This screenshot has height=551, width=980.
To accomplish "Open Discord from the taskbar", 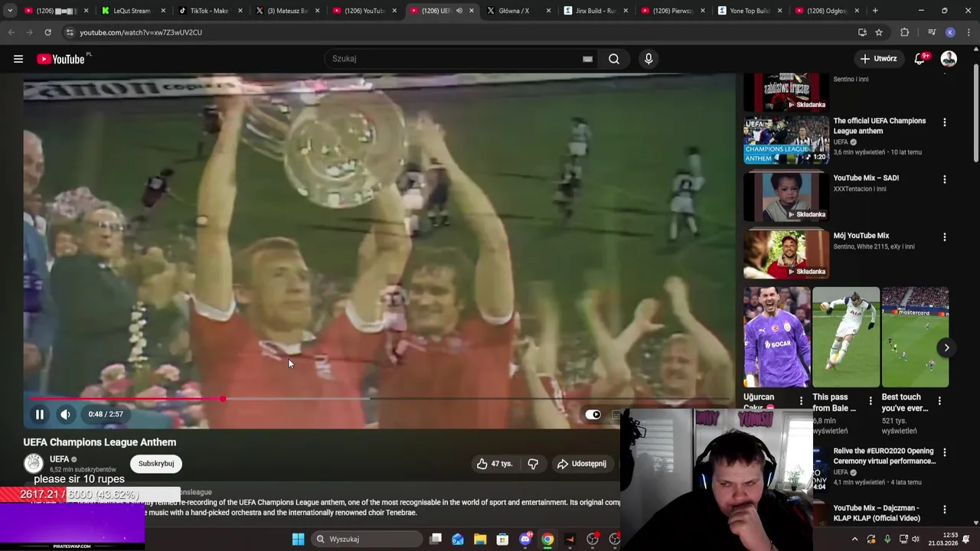I will coord(525,539).
